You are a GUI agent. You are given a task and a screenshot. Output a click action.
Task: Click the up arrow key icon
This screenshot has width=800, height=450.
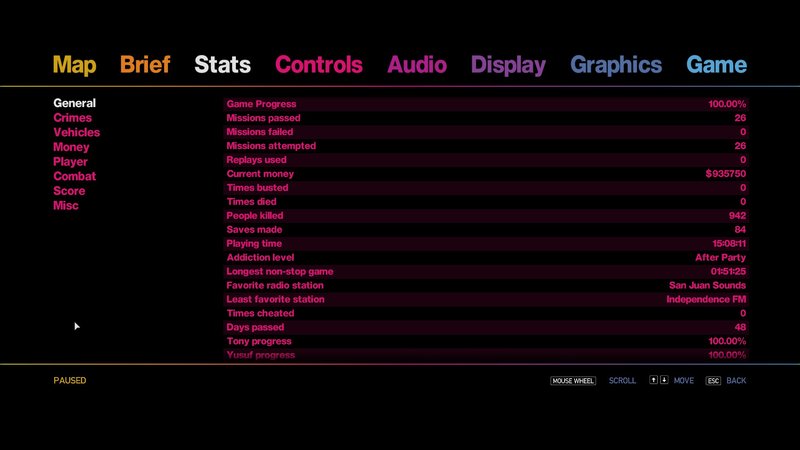coord(653,380)
